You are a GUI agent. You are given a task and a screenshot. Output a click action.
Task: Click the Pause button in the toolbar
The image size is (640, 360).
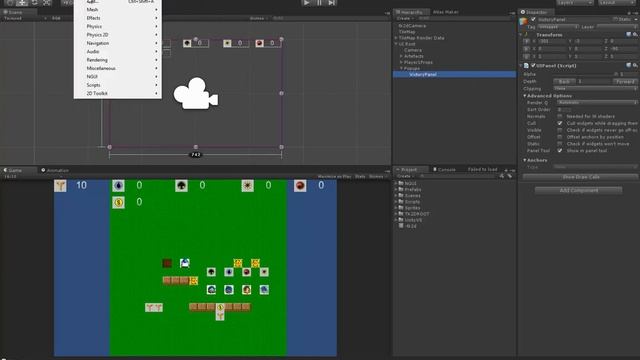319,2
